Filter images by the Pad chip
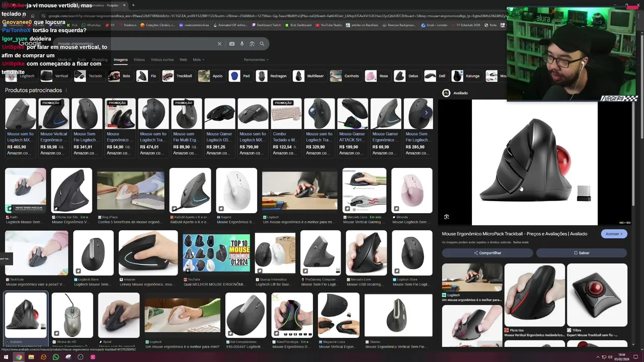Screen dimensions: 644x362 click(x=240, y=76)
